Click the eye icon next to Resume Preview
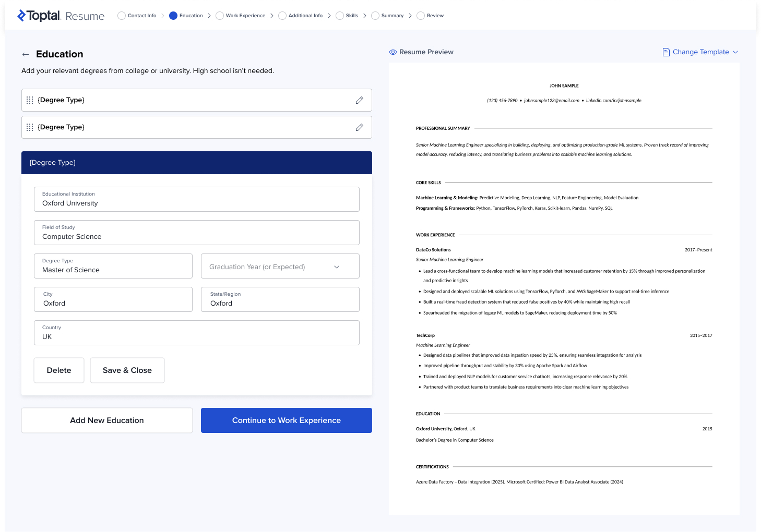 (393, 52)
